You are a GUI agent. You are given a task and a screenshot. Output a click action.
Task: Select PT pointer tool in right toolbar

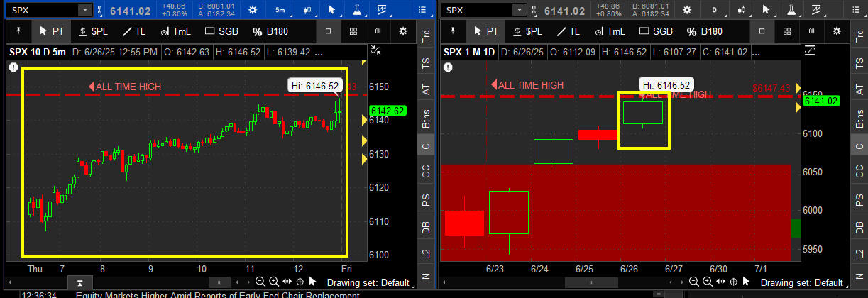[485, 31]
